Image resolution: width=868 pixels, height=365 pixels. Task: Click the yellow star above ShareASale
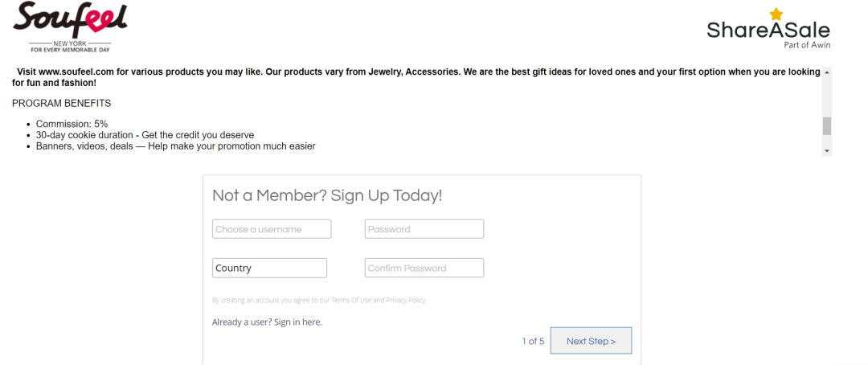coord(776,14)
